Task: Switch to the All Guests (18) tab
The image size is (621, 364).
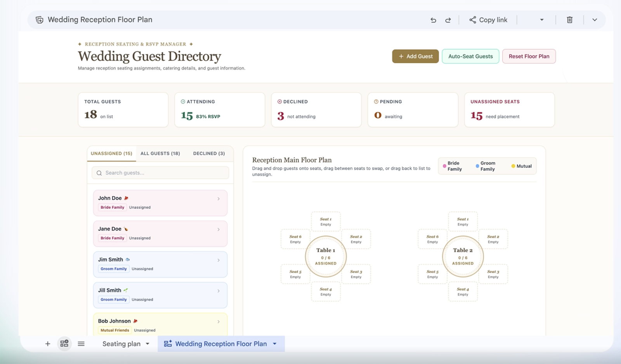Action: tap(160, 154)
